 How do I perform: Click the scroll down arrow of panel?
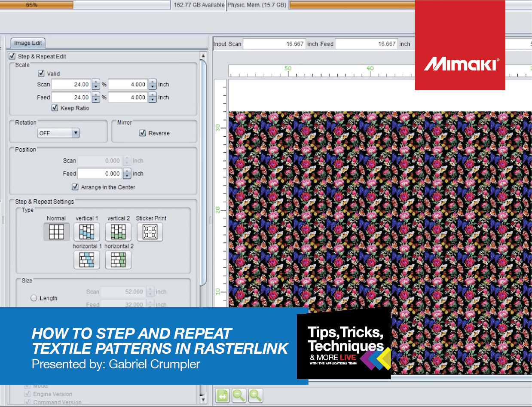pos(203,400)
